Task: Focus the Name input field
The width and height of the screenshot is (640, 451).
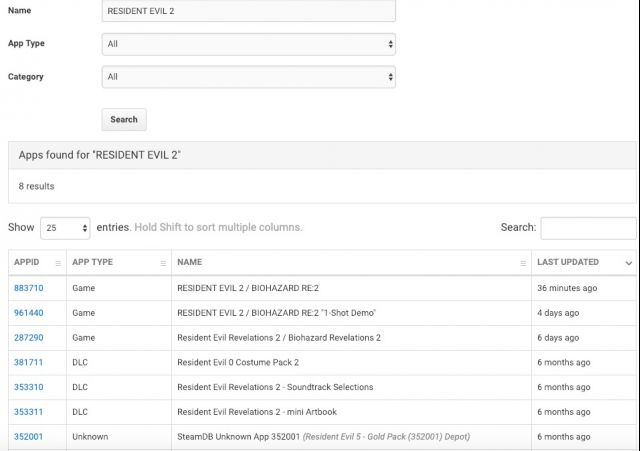Action: click(249, 11)
